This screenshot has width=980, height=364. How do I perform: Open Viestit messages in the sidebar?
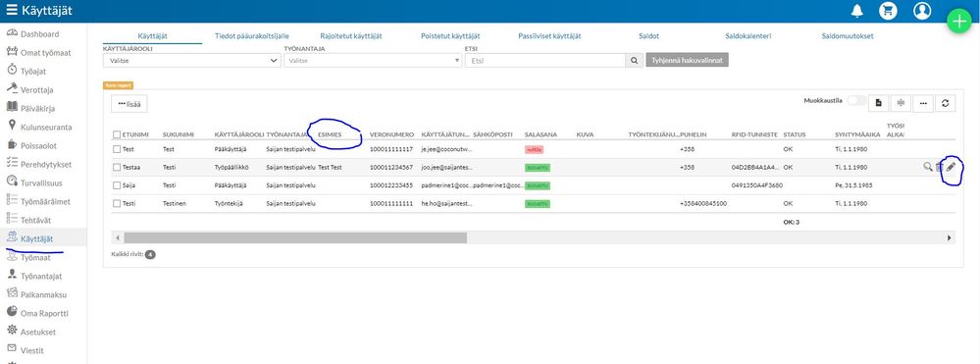tap(25, 350)
